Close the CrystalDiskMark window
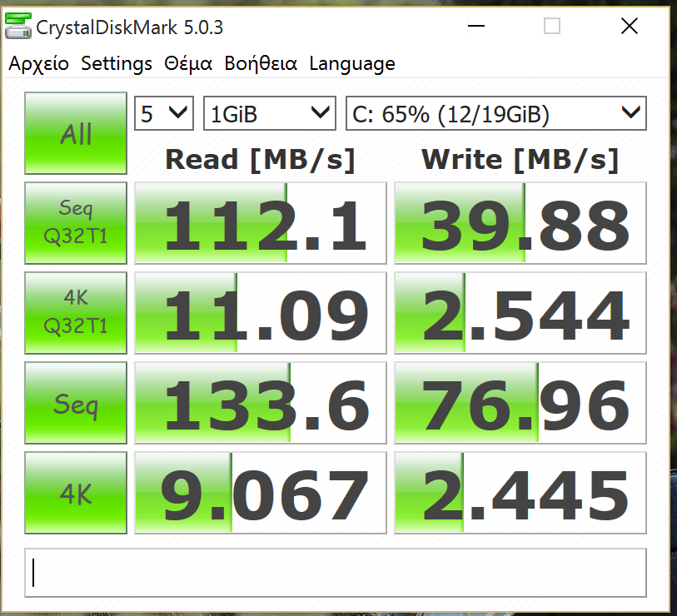Viewport: 677px width, 616px height. point(630,26)
